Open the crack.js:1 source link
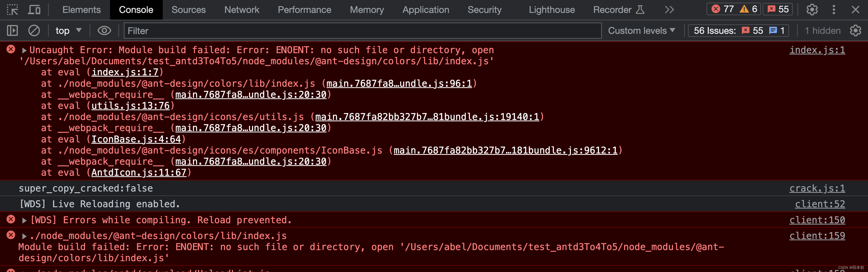Viewport: 868px width, 272px height. [817, 188]
